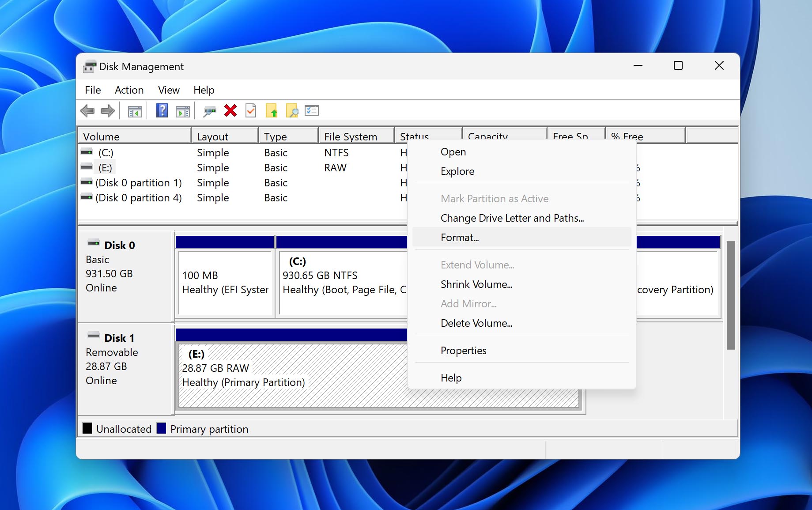The height and width of the screenshot is (510, 812).
Task: Click drive icon beside Disk 0 partition 4
Action: point(87,197)
